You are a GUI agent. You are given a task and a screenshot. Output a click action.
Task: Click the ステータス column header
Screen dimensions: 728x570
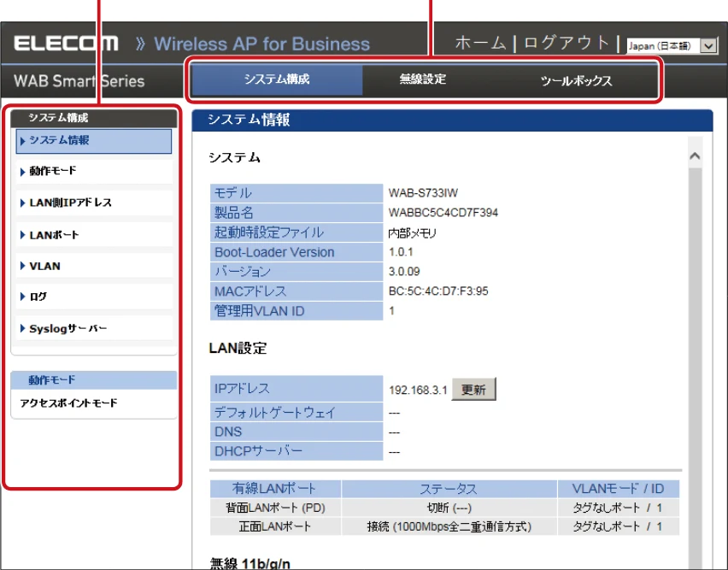(449, 489)
